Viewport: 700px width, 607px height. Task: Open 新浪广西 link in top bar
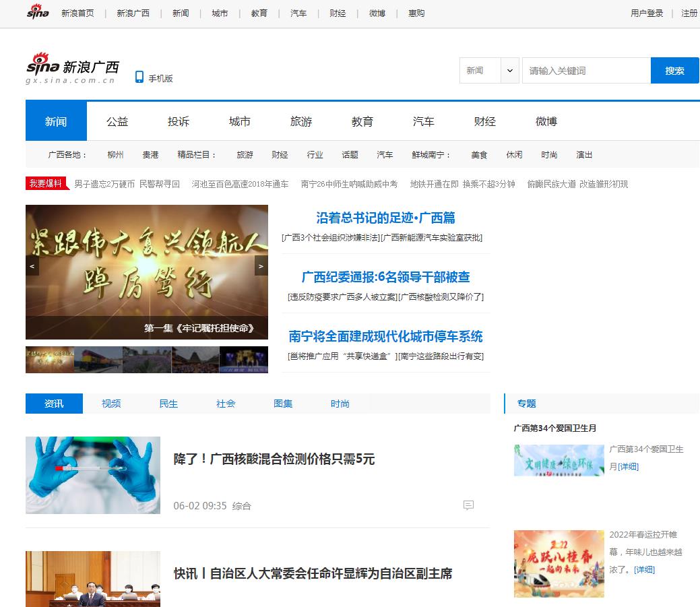(x=133, y=13)
